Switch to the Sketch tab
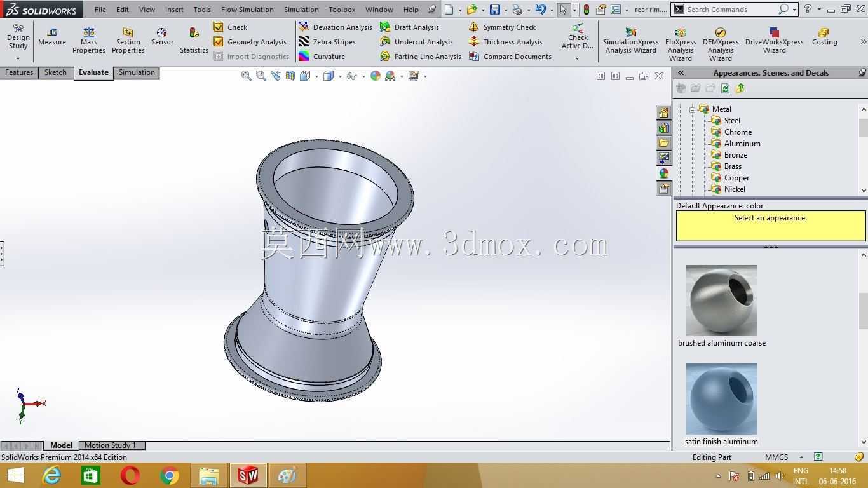 tap(55, 72)
